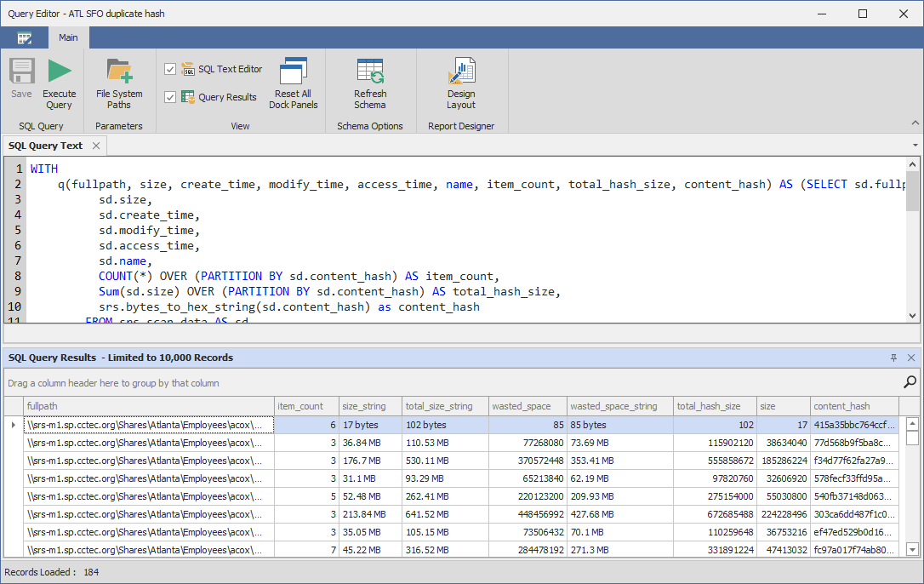Uncheck the Query Results checkbox
924x584 pixels.
[x=170, y=96]
